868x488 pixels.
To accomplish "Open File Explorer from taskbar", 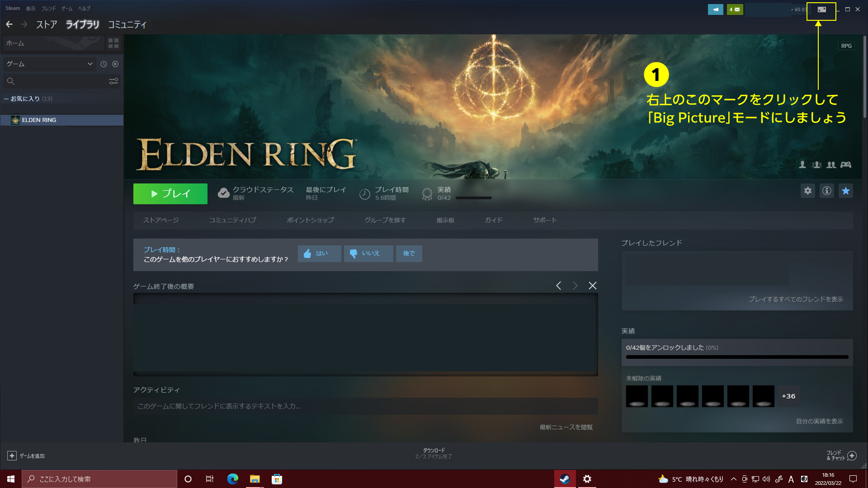I will pos(255,479).
